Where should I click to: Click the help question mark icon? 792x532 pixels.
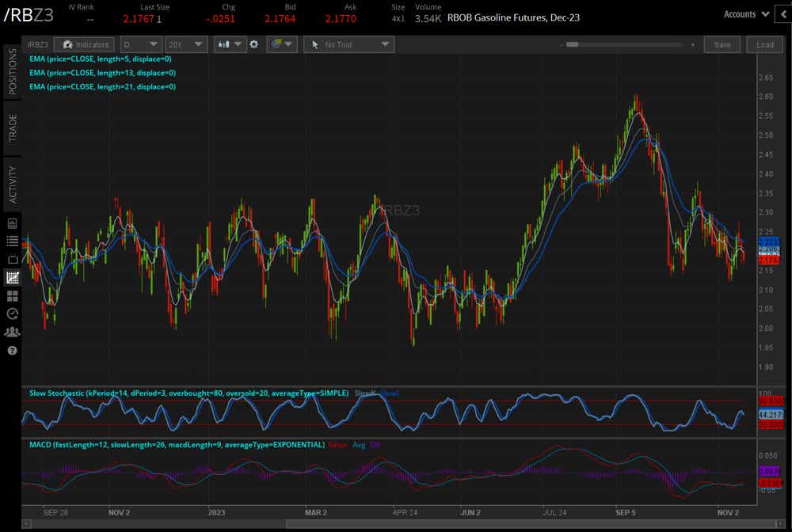pos(12,350)
